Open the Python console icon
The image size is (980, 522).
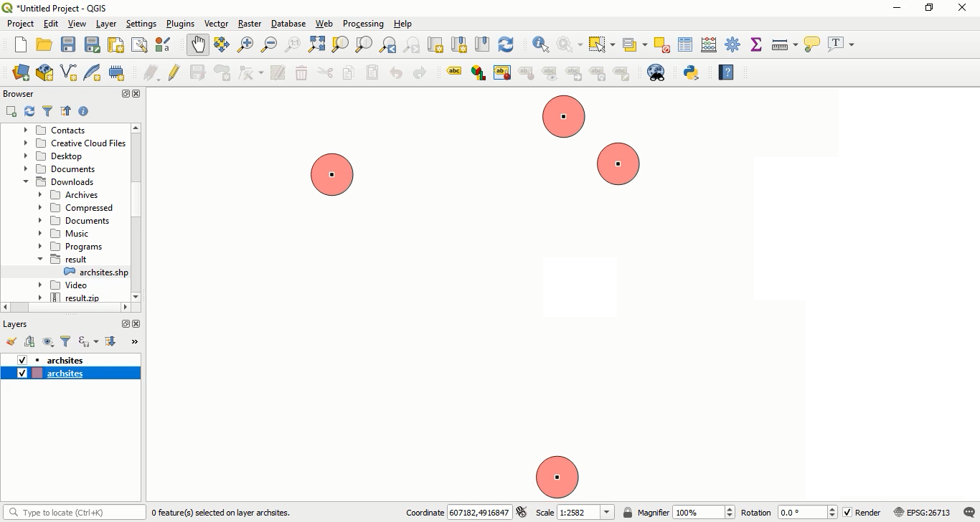coord(692,72)
